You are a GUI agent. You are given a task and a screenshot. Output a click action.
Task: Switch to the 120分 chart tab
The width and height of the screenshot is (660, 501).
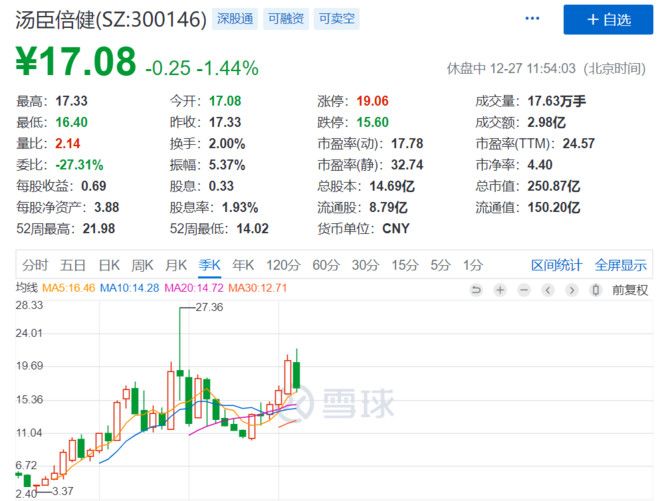[x=283, y=265]
